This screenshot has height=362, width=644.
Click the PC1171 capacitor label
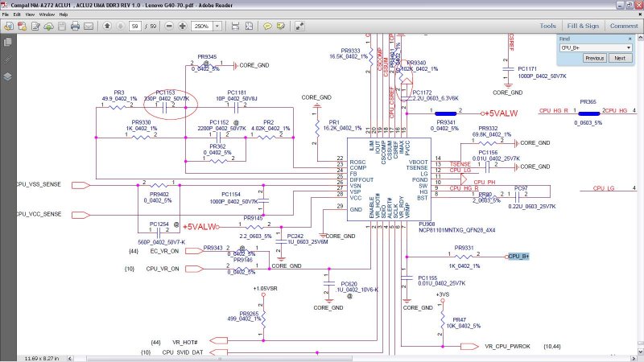coord(527,69)
